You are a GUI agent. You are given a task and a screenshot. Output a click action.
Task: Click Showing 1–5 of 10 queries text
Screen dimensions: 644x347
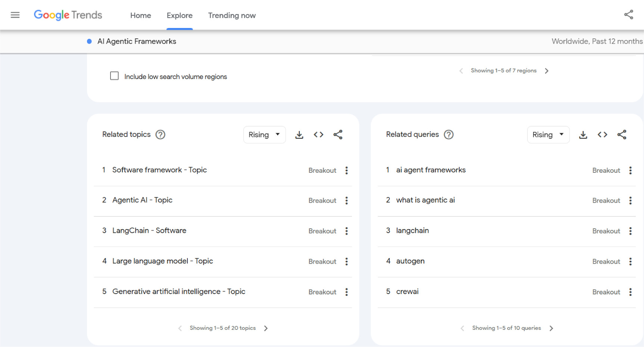coord(507,328)
